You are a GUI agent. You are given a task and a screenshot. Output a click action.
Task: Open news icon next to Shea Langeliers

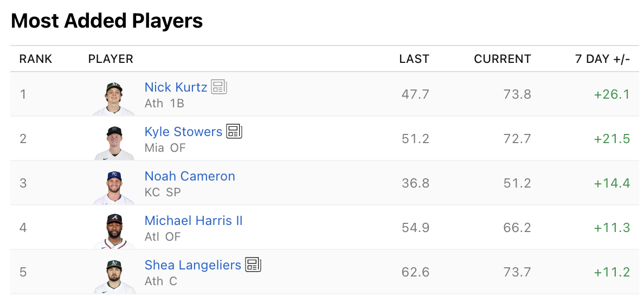(253, 265)
